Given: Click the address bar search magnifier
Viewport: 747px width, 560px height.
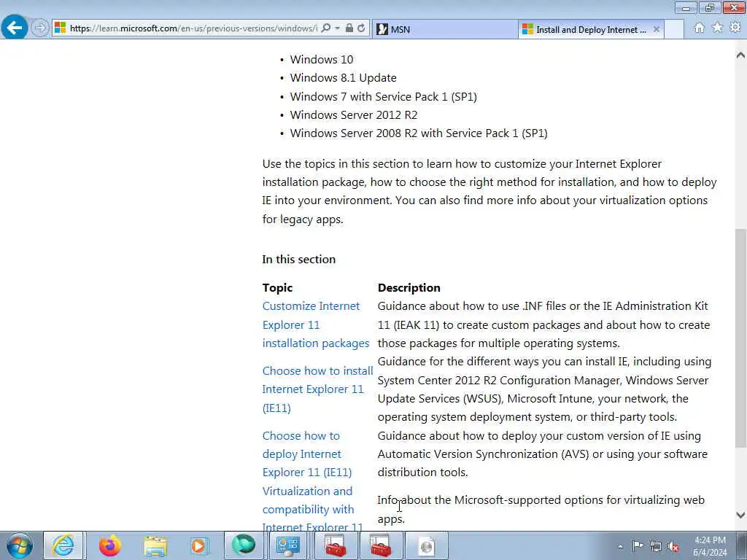Looking at the screenshot, I should coord(326,28).
